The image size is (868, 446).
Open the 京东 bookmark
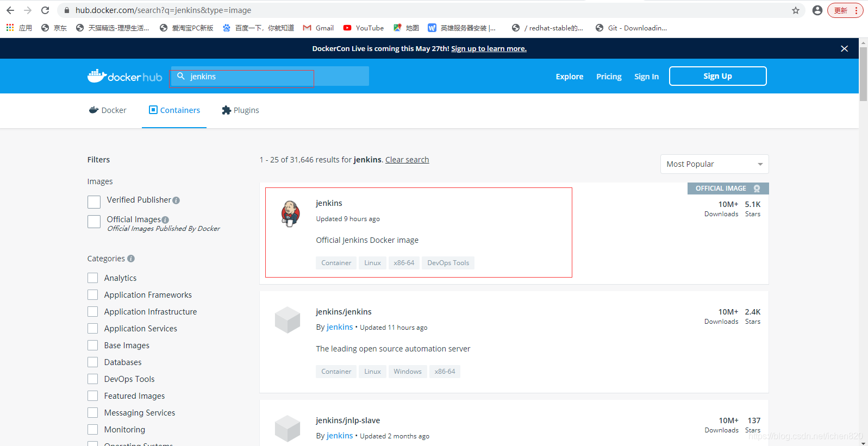tap(54, 28)
